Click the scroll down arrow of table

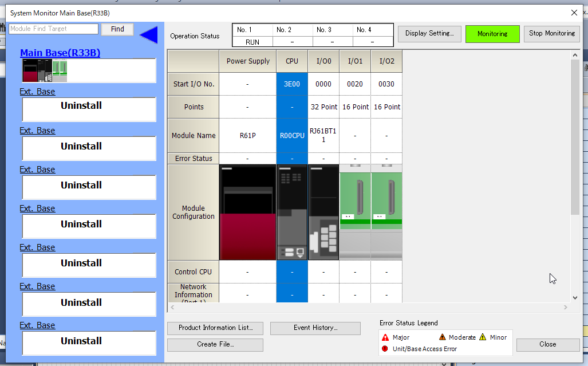575,298
